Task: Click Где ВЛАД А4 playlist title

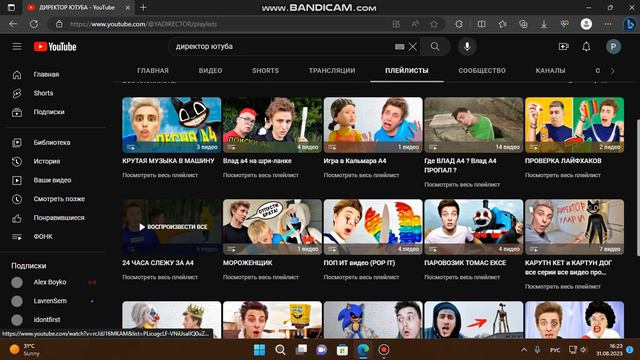Action: pos(460,165)
